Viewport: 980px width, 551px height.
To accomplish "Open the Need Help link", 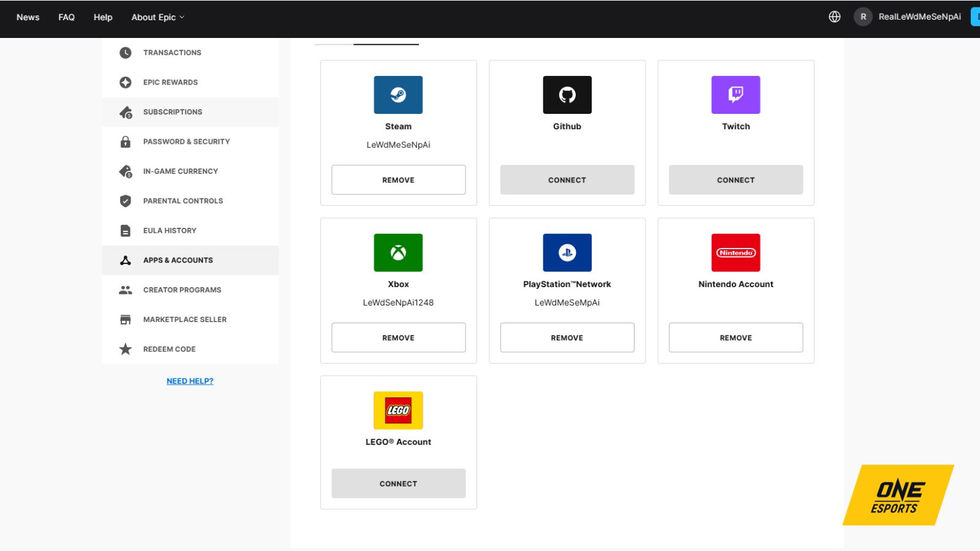I will [x=190, y=381].
